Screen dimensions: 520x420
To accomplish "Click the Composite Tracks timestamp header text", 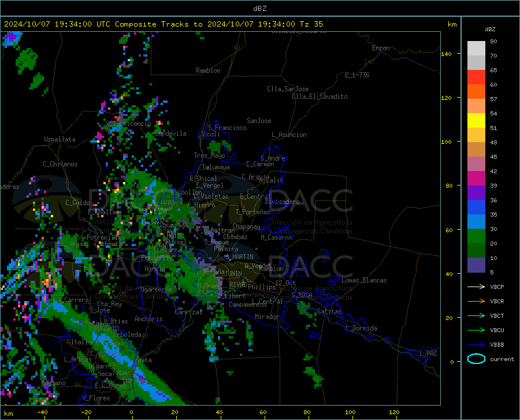I will pos(163,24).
